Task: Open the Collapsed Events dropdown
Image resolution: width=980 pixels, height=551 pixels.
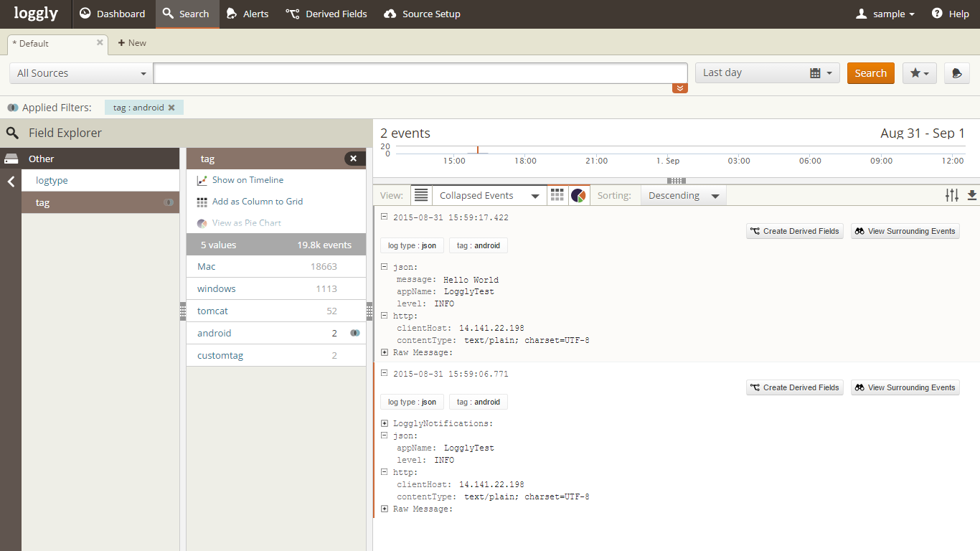Action: (489, 194)
